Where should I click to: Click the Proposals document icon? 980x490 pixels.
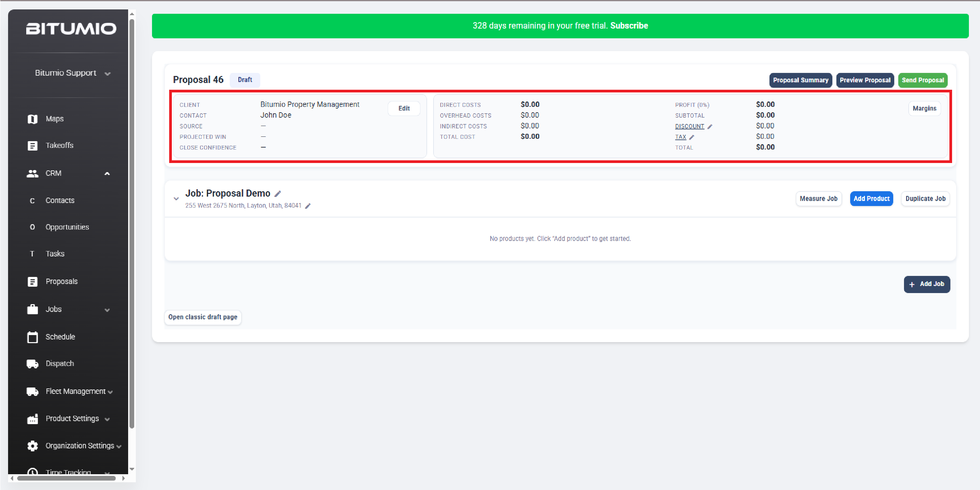[32, 282]
